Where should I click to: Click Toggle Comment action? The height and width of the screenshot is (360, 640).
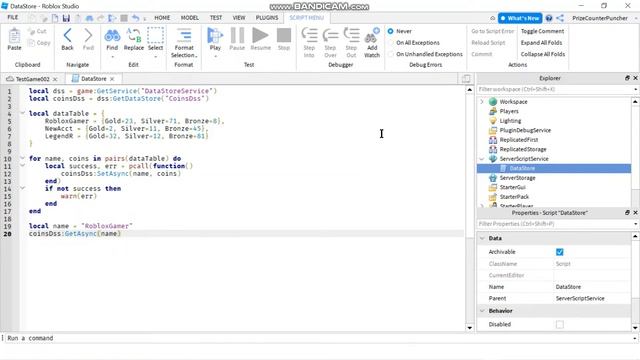542,31
